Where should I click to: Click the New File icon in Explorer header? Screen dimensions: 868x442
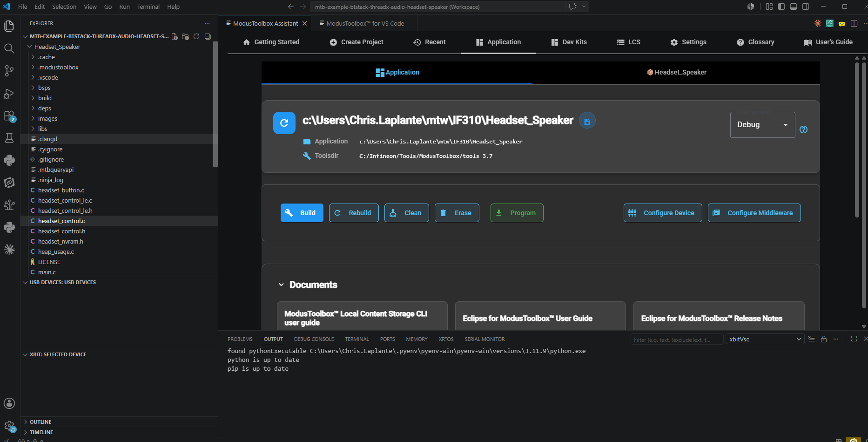[175, 36]
